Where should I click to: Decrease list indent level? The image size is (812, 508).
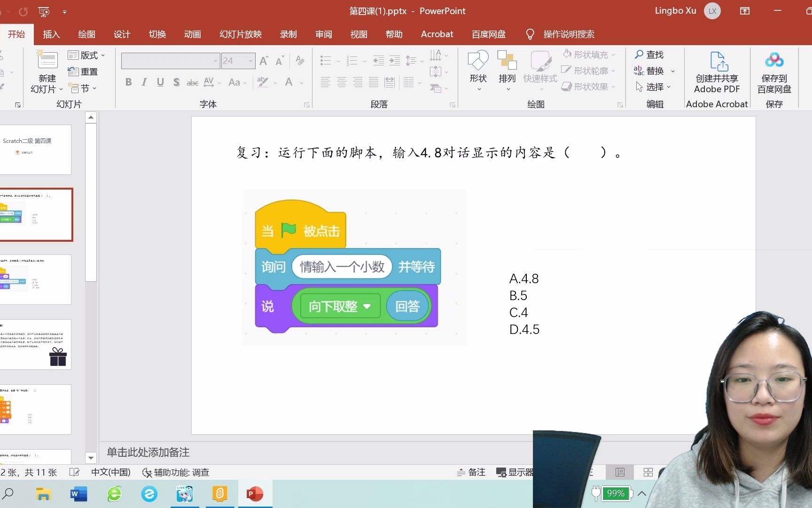click(x=378, y=61)
